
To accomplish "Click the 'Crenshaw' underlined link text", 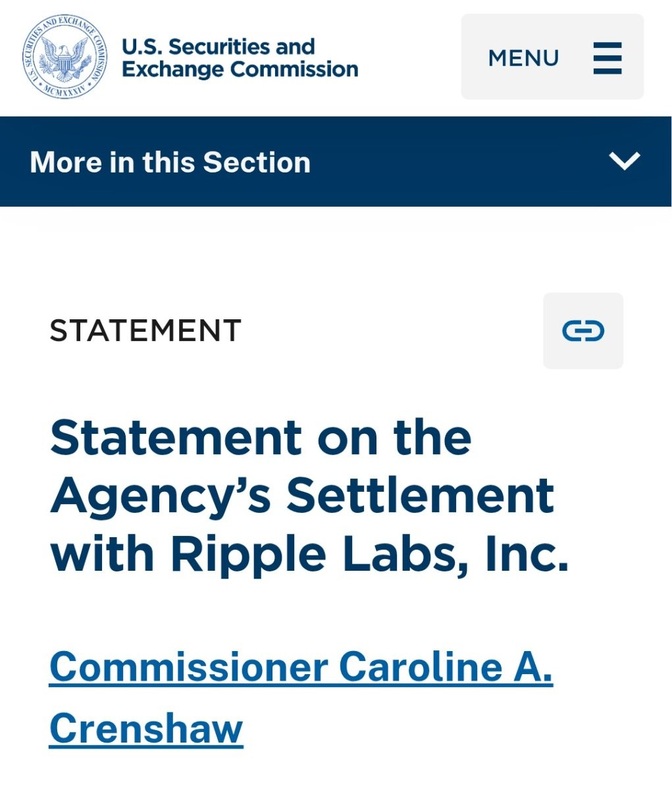I will point(146,728).
